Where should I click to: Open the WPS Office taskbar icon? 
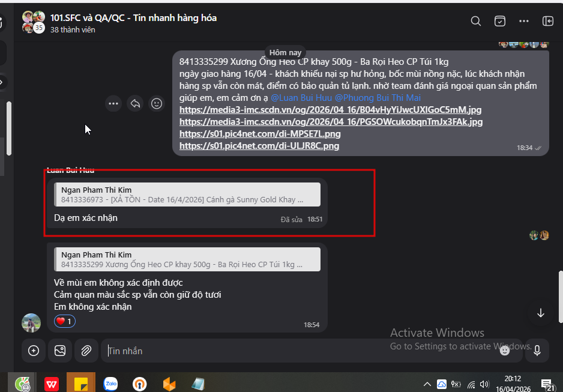[52, 384]
